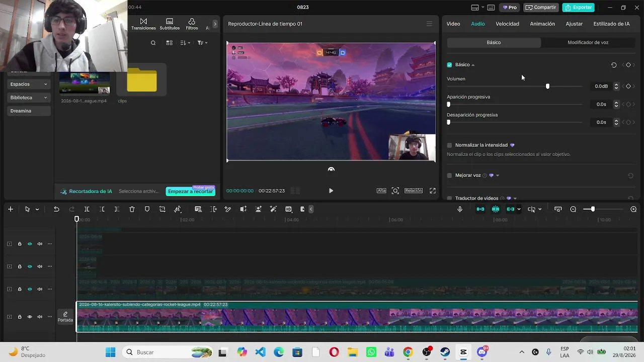Open the Subtítulos panel
Image resolution: width=644 pixels, height=362 pixels.
coord(170,24)
